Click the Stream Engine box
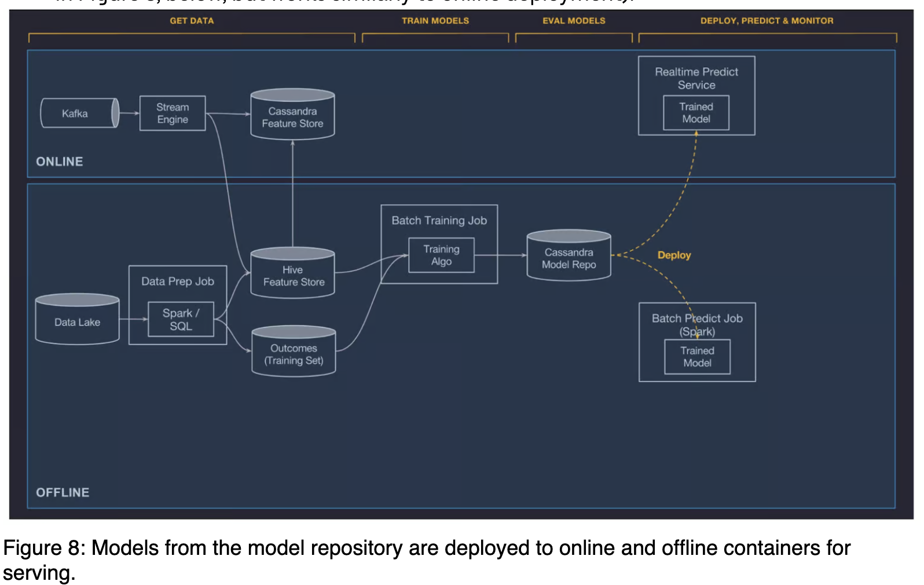 point(173,114)
